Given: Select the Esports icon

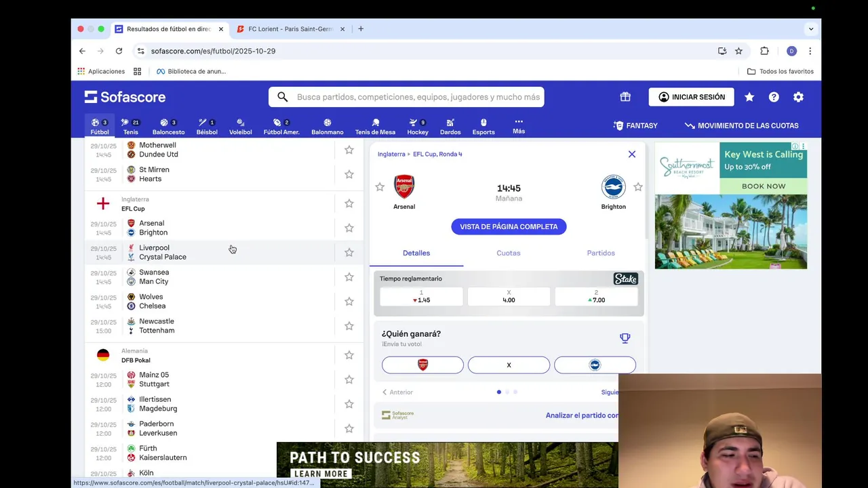Looking at the screenshot, I should click(484, 127).
